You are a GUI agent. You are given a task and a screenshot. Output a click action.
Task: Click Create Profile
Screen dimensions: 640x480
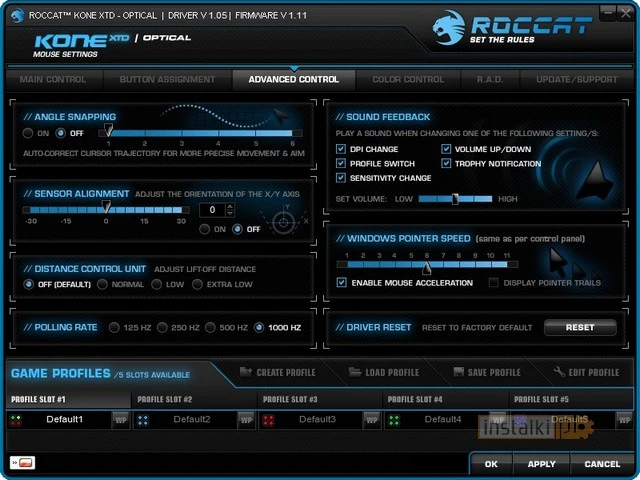[278, 372]
